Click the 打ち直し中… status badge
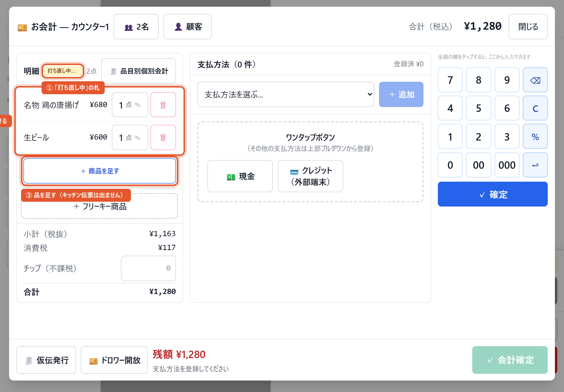The height and width of the screenshot is (392, 564). pyautogui.click(x=63, y=71)
